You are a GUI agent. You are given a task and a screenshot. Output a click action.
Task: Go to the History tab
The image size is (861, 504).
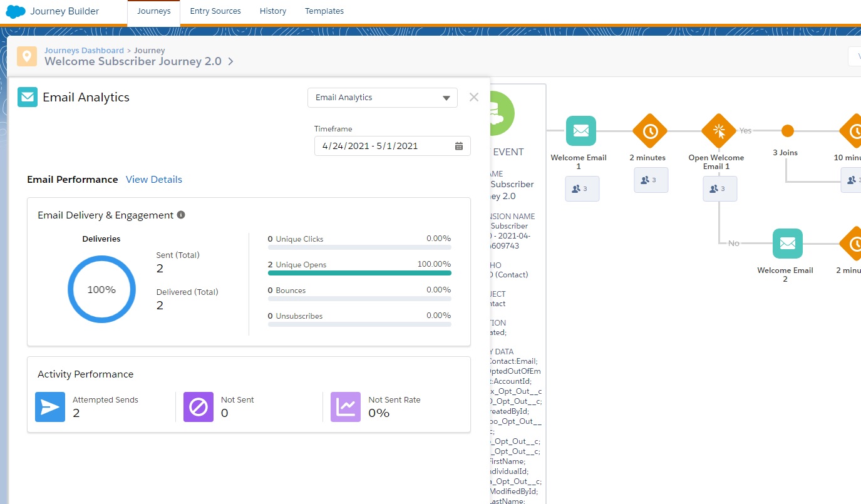(x=273, y=11)
